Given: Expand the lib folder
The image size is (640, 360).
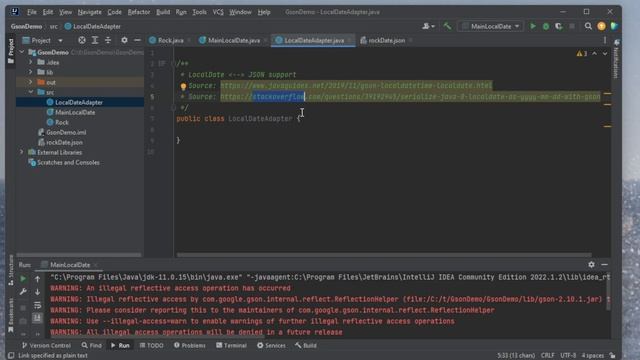Looking at the screenshot, I should (x=31, y=72).
